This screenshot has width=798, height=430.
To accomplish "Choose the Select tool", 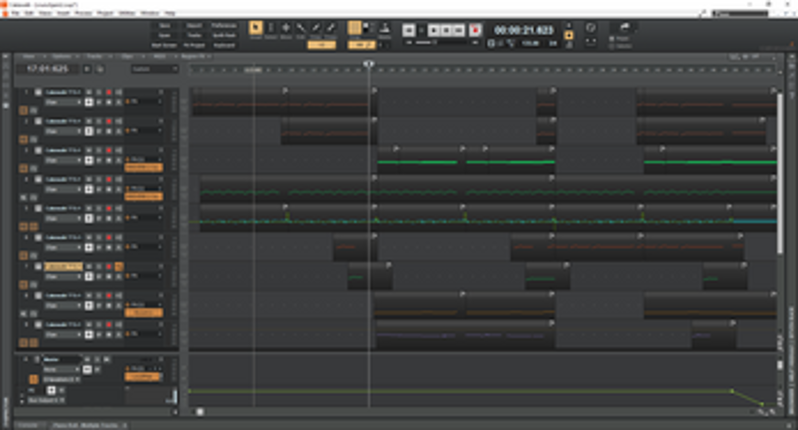I will [x=271, y=28].
